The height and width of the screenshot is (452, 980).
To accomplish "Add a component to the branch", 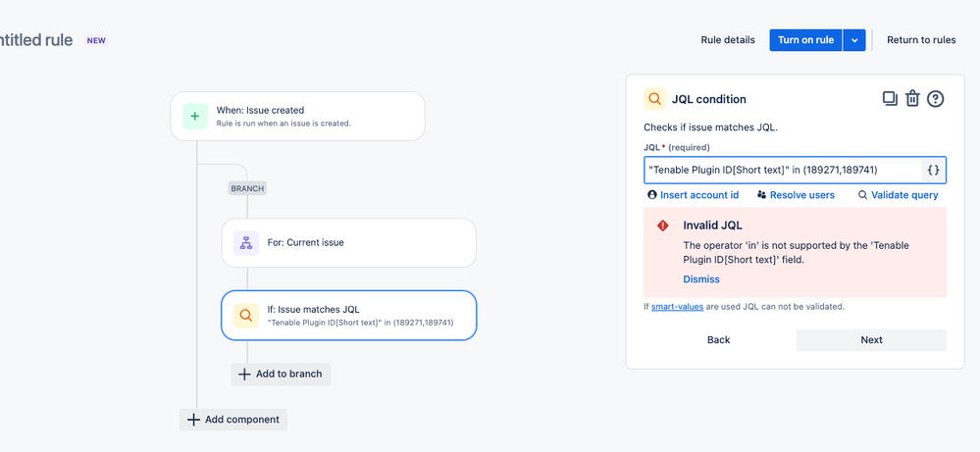I will (282, 374).
